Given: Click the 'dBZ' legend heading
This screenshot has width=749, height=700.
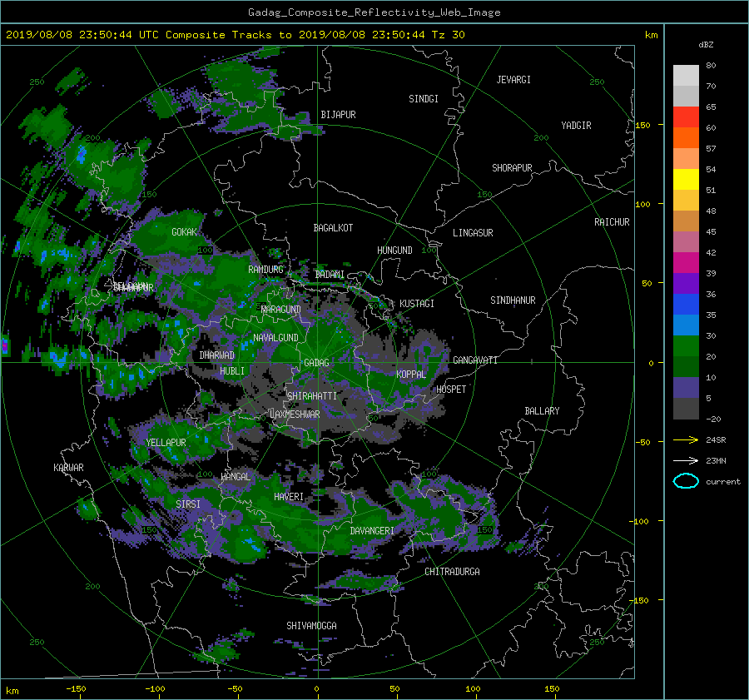Looking at the screenshot, I should point(706,44).
